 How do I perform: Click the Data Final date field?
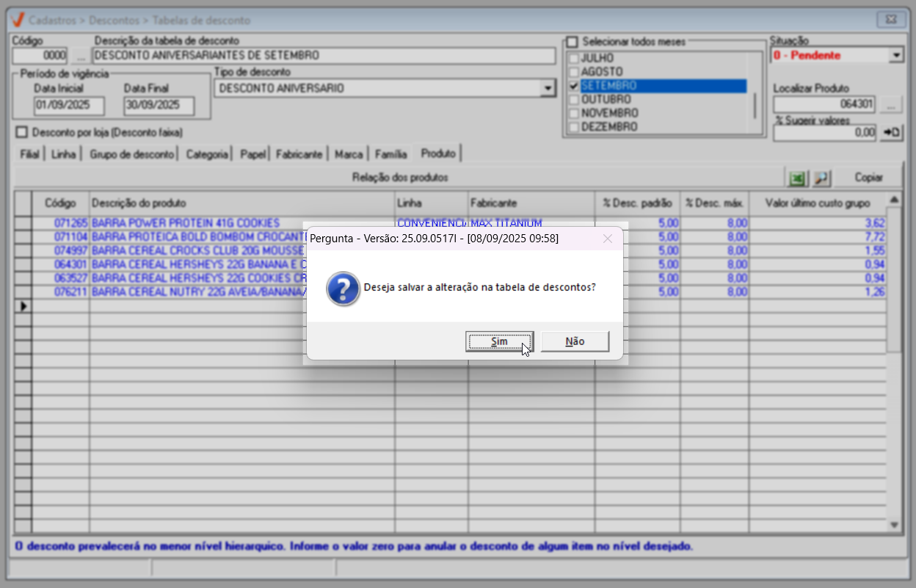click(x=159, y=106)
